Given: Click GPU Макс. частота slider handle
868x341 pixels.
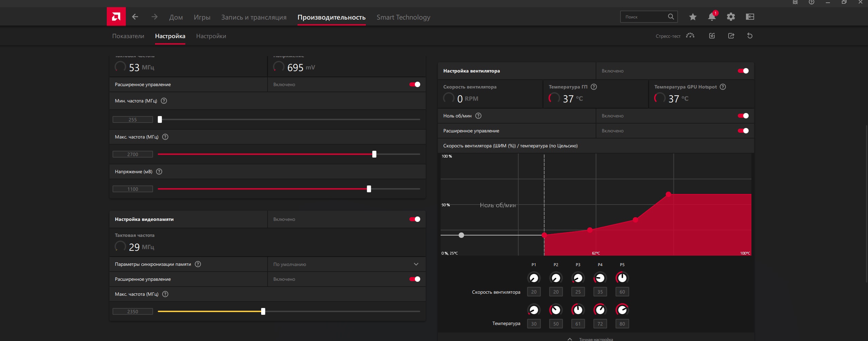Looking at the screenshot, I should [x=374, y=154].
